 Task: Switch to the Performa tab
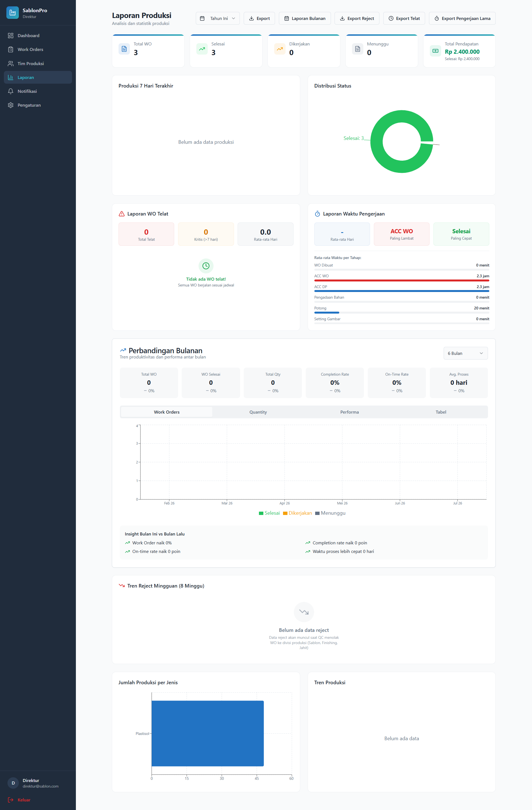tap(349, 412)
